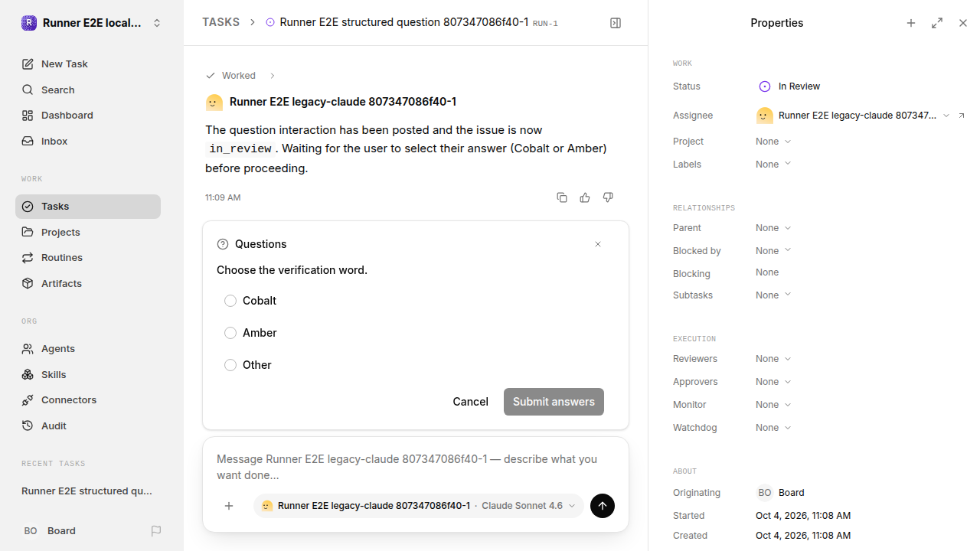Open Artifacts in the sidebar

88,283
